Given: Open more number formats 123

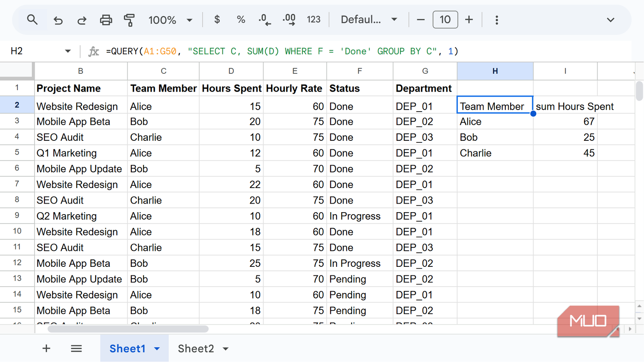Looking at the screenshot, I should [313, 20].
